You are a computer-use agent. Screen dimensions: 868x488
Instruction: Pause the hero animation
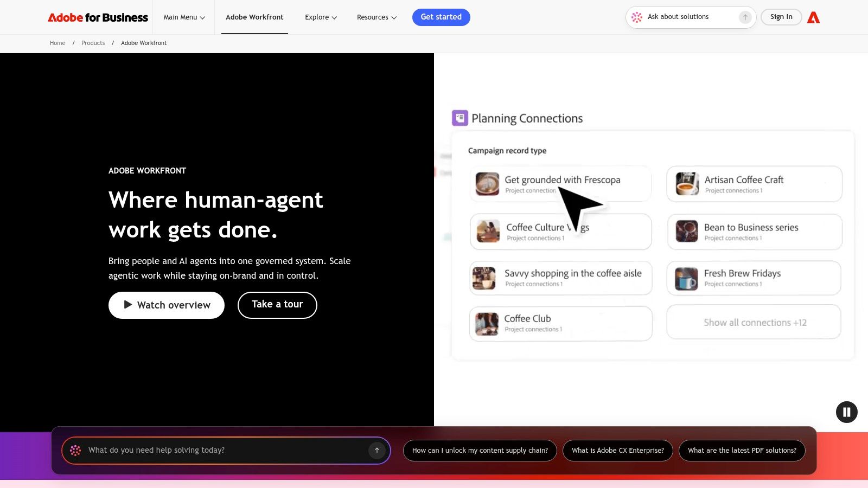(x=846, y=412)
